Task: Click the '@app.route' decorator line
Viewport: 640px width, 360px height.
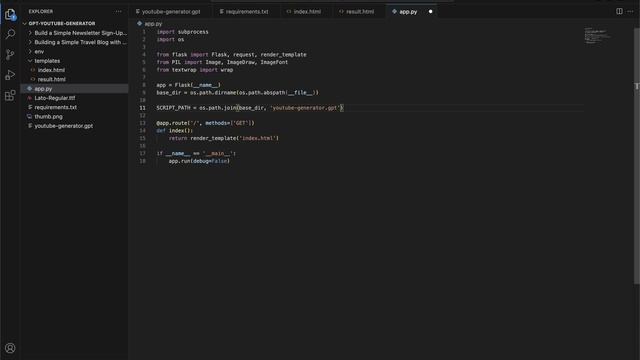Action: (x=205, y=123)
